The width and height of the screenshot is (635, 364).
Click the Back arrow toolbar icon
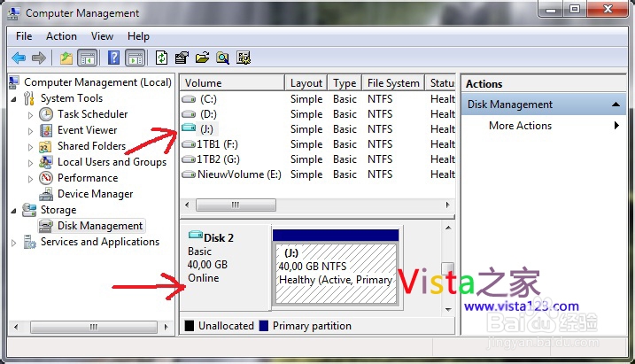[x=19, y=58]
